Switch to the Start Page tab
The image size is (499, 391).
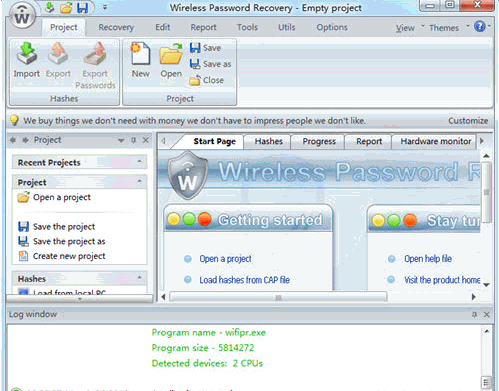[214, 141]
